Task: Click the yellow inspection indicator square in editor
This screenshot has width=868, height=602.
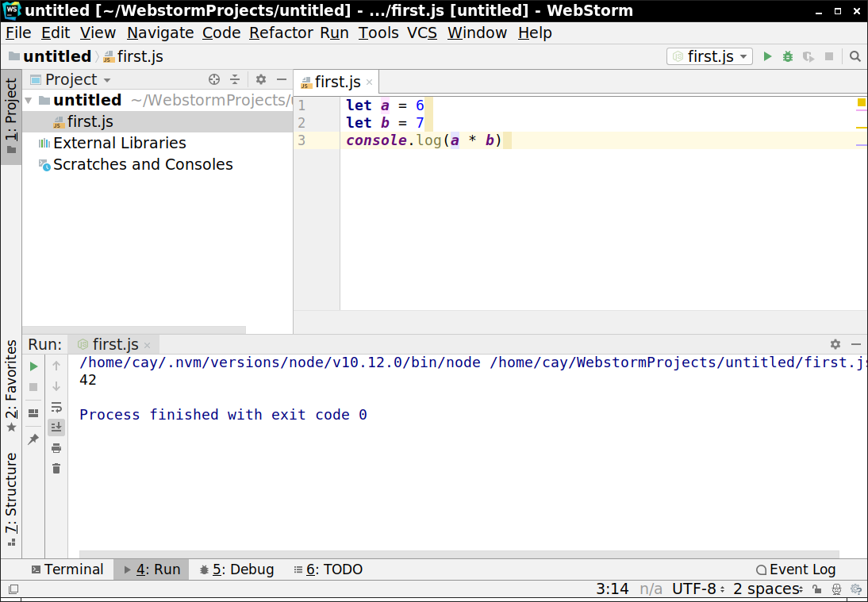Action: [x=861, y=102]
